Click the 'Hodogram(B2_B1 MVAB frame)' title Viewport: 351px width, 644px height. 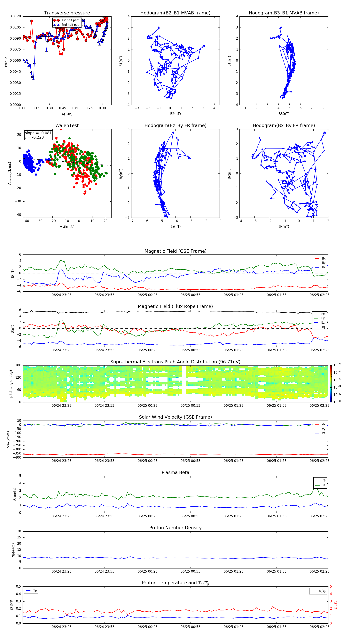pyautogui.click(x=175, y=13)
